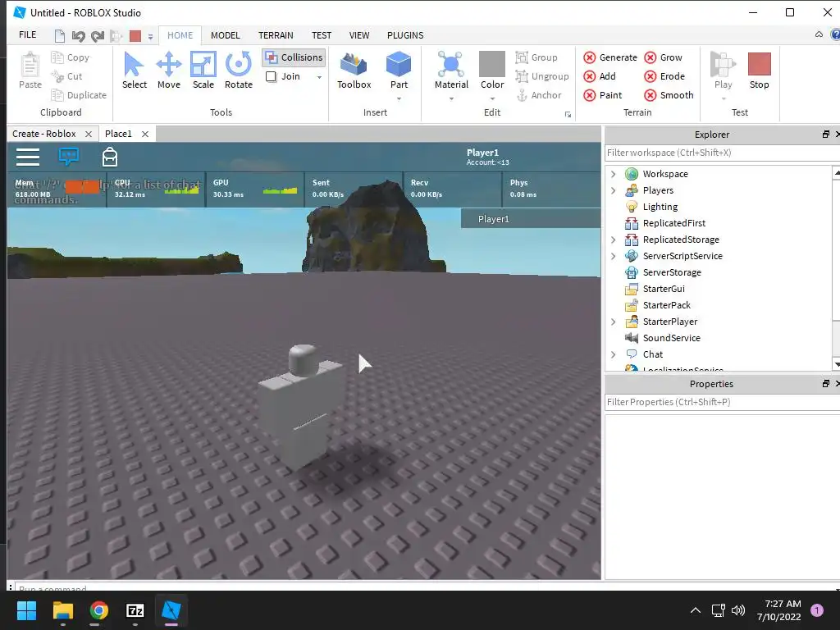Image resolution: width=840 pixels, height=630 pixels.
Task: Pick the Smooth terrain tool
Action: point(669,95)
